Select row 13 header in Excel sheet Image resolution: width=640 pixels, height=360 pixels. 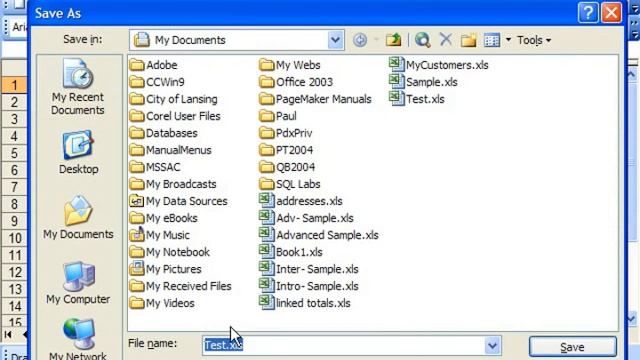pos(14,289)
